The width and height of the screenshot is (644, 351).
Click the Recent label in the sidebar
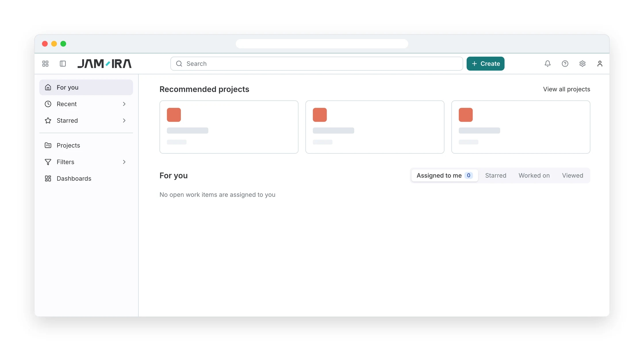pos(67,104)
